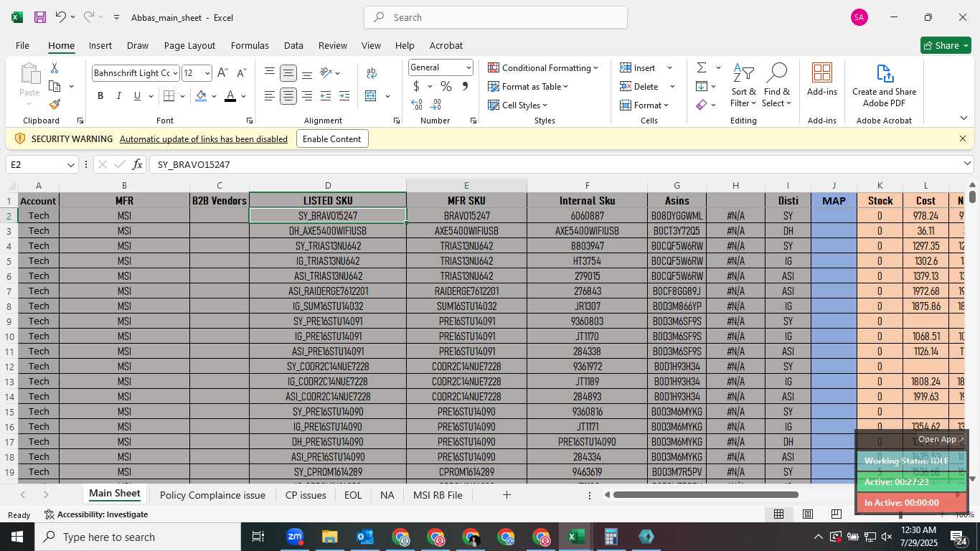
Task: Switch to EOL sheet tab
Action: pos(352,495)
